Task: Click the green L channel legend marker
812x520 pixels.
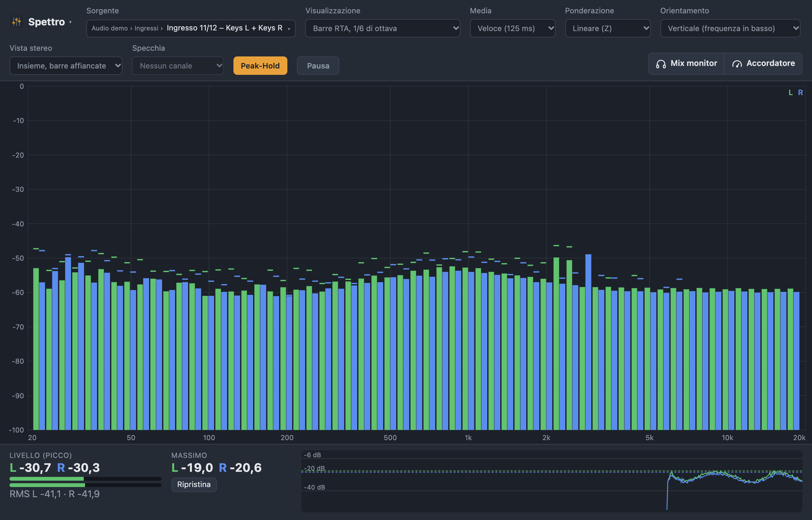Action: pyautogui.click(x=790, y=93)
